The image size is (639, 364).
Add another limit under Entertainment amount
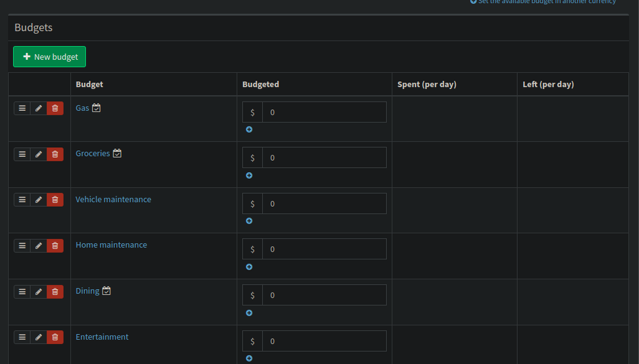(249, 358)
